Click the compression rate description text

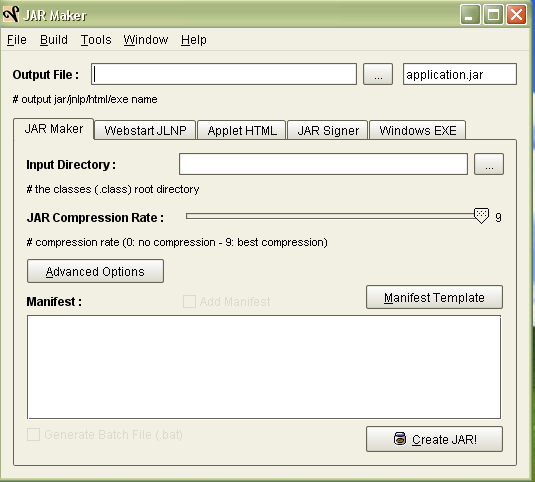tap(177, 242)
